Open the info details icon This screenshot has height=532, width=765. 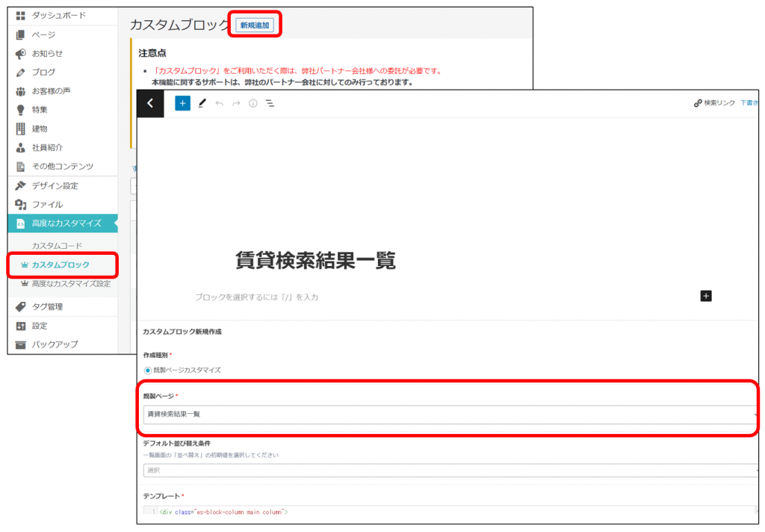(253, 103)
